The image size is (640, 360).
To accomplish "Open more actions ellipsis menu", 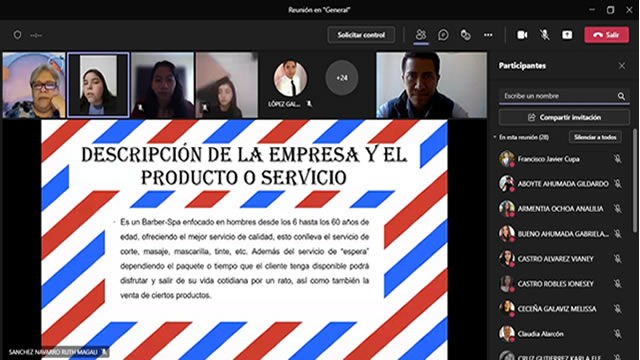I will pyautogui.click(x=488, y=35).
